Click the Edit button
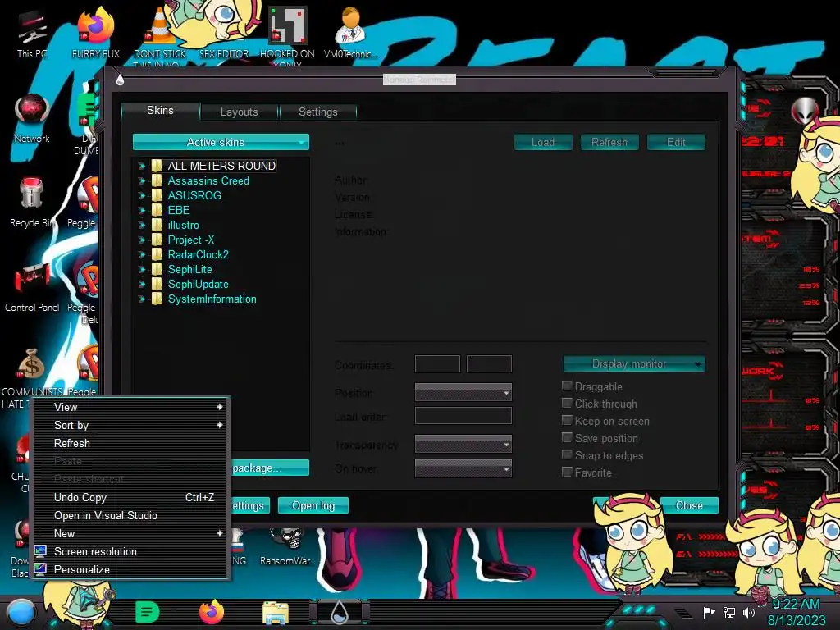Screen dimensions: 840x630 676,142
